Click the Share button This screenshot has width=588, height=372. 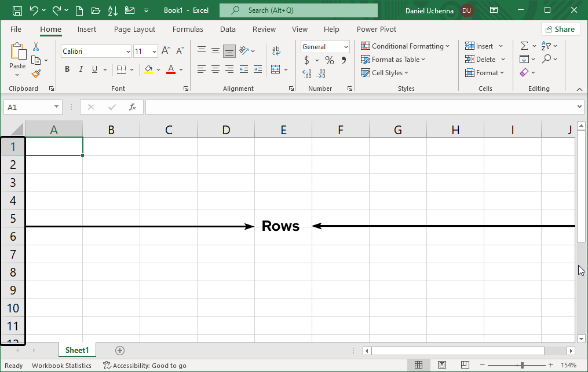coord(560,29)
